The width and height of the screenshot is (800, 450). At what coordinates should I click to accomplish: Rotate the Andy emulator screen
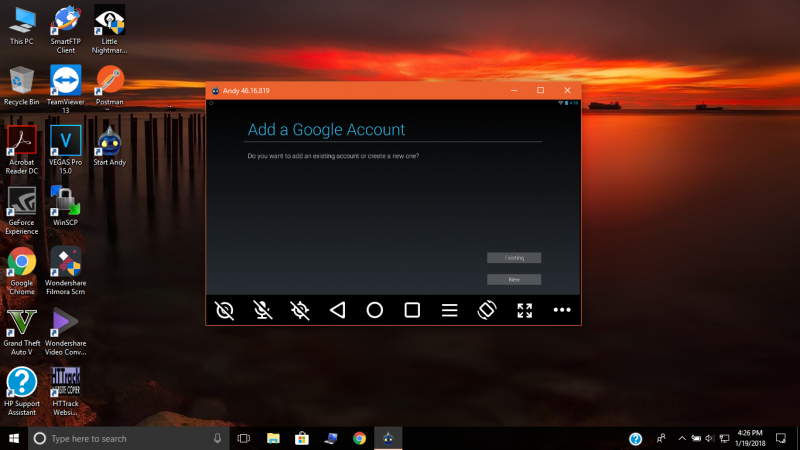coord(487,310)
